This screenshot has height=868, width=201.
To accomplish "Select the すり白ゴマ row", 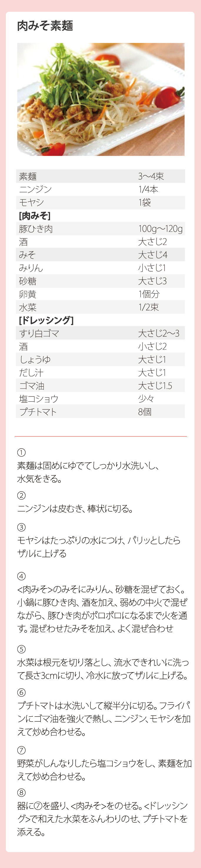I will [x=100, y=333].
